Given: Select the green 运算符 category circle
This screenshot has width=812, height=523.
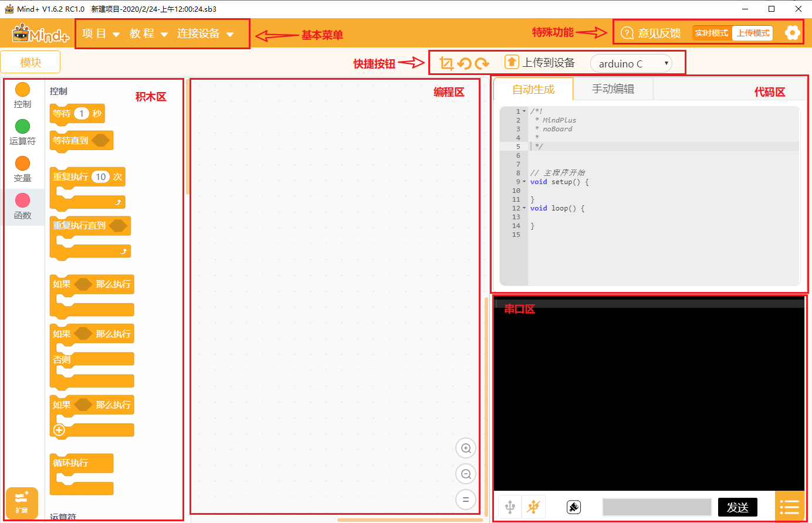Looking at the screenshot, I should [x=22, y=126].
